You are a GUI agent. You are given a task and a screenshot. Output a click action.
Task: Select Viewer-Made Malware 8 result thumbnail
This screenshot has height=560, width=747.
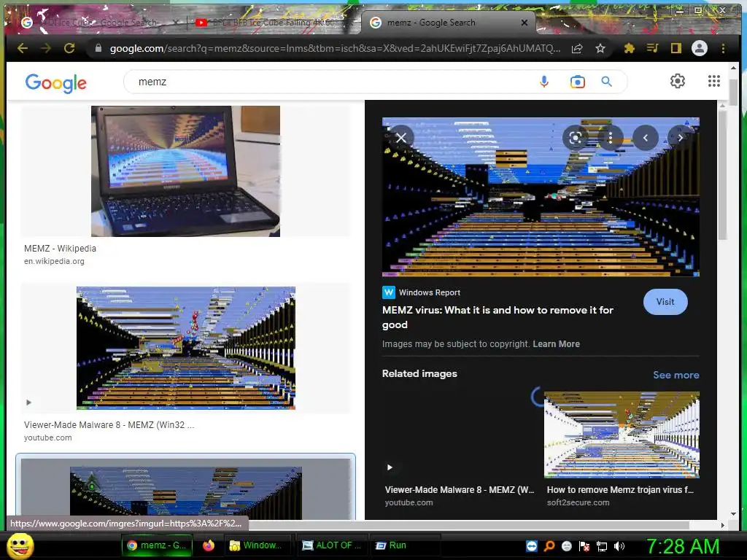tap(186, 348)
